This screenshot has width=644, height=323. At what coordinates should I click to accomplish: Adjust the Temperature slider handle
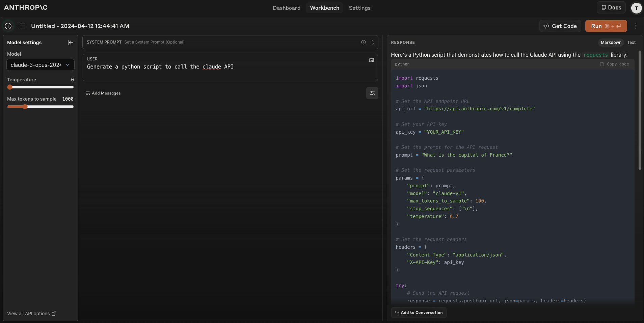coord(10,87)
